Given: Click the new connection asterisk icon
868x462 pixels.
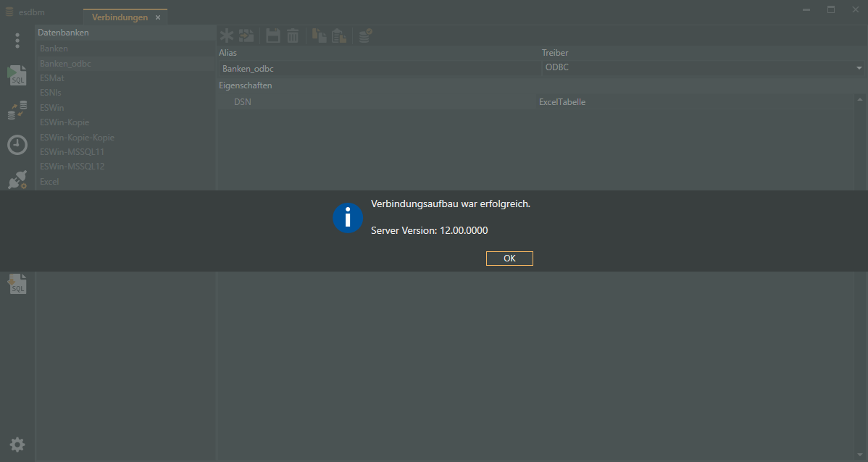Looking at the screenshot, I should click(228, 35).
